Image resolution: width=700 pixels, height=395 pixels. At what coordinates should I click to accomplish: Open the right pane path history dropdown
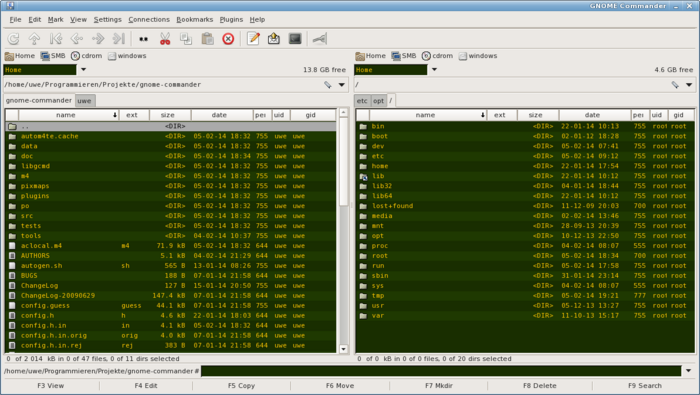click(x=689, y=85)
